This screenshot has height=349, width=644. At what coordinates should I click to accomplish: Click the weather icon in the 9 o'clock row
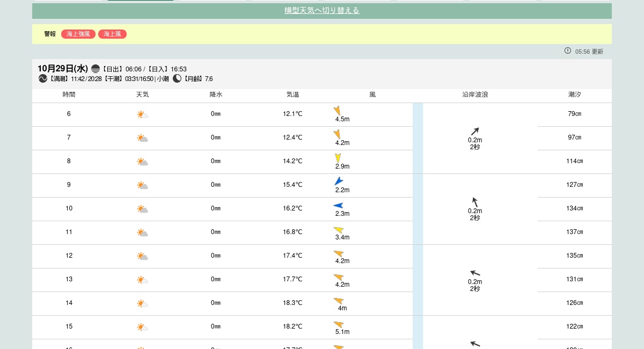142,185
